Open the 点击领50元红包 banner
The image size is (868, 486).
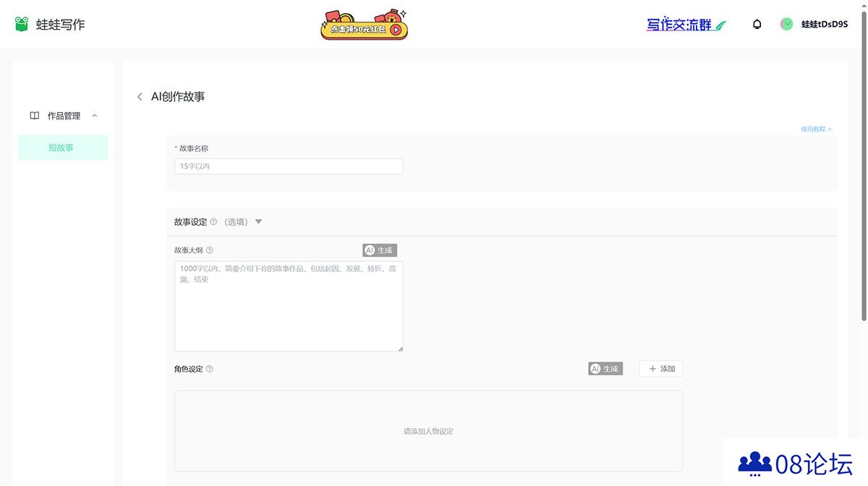coord(365,24)
